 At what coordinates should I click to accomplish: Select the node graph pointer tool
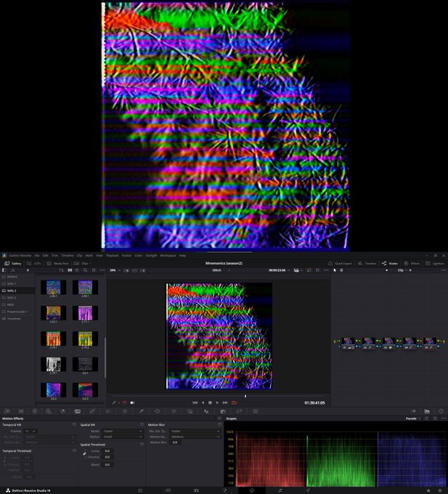coord(335,270)
